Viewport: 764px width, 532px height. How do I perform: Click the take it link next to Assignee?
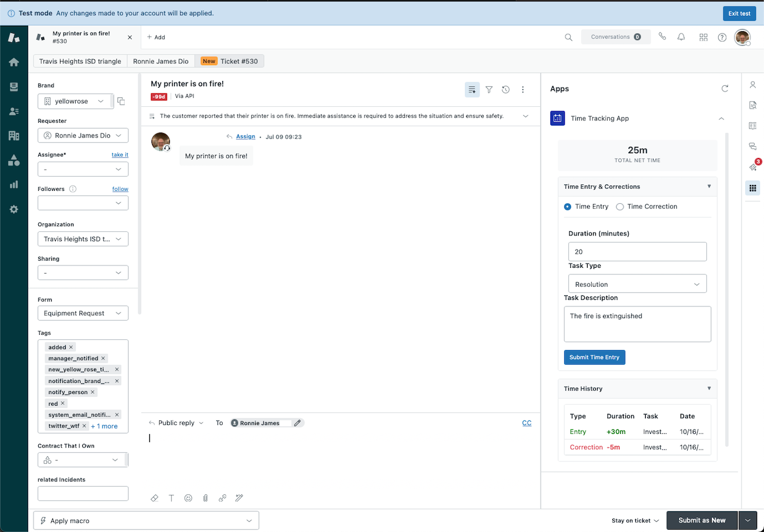coord(120,154)
